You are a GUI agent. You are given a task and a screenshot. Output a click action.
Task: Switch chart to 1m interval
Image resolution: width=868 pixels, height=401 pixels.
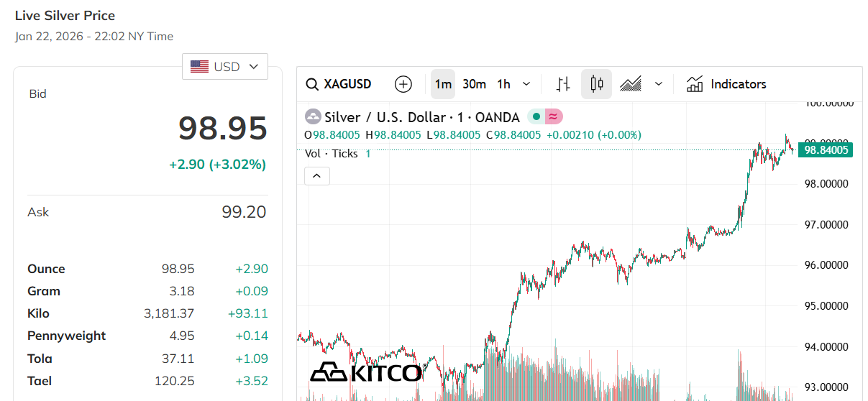(x=443, y=84)
